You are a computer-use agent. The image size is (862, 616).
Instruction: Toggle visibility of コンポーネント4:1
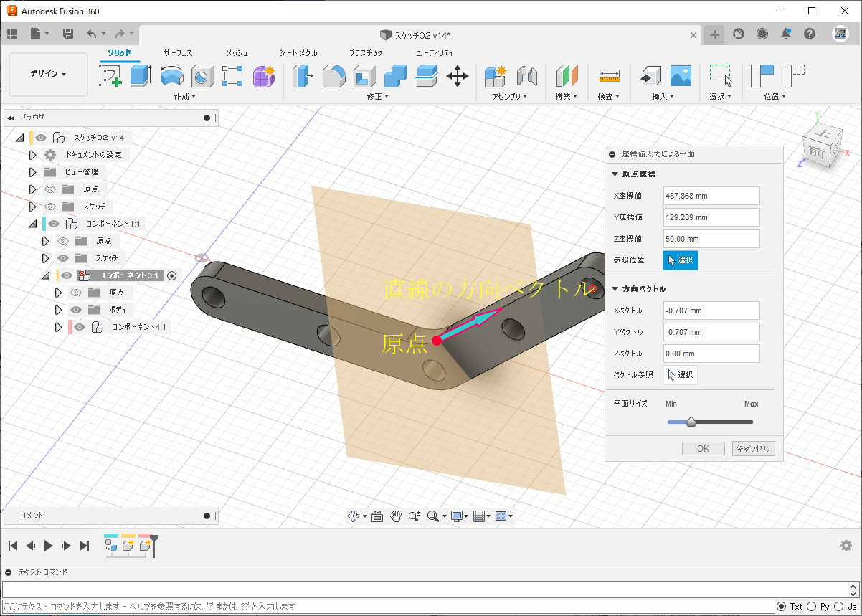click(x=80, y=327)
